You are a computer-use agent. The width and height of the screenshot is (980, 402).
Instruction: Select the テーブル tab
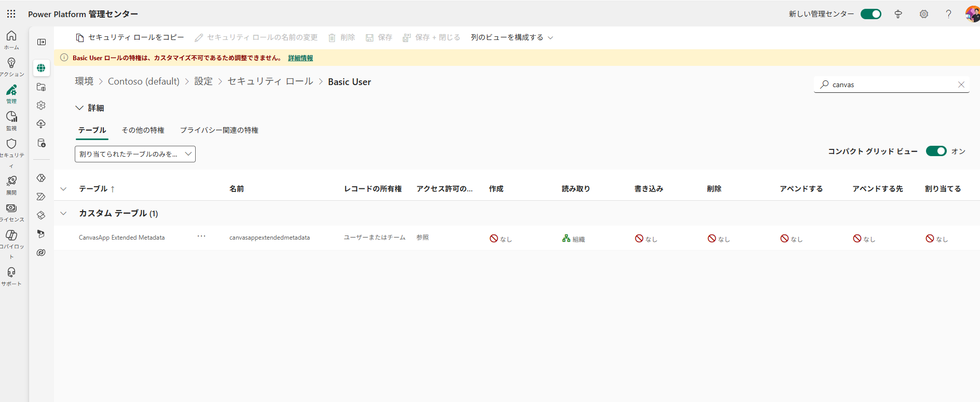(92, 130)
